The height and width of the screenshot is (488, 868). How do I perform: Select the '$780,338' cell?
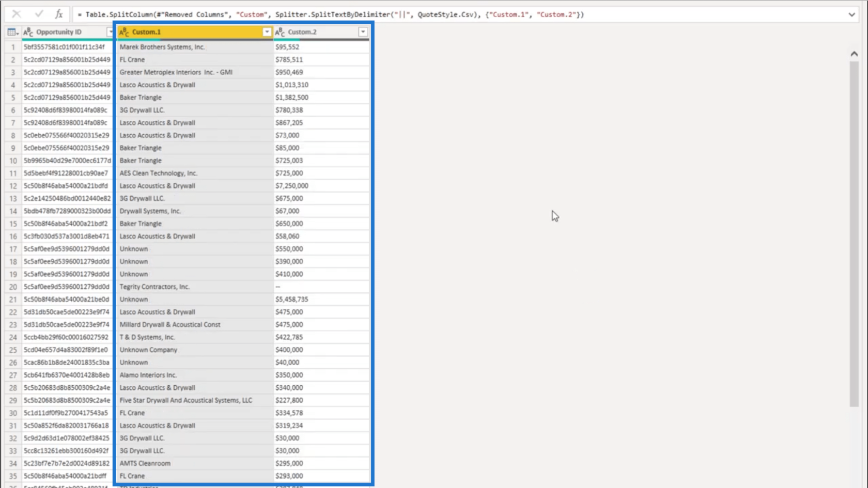[x=321, y=110]
